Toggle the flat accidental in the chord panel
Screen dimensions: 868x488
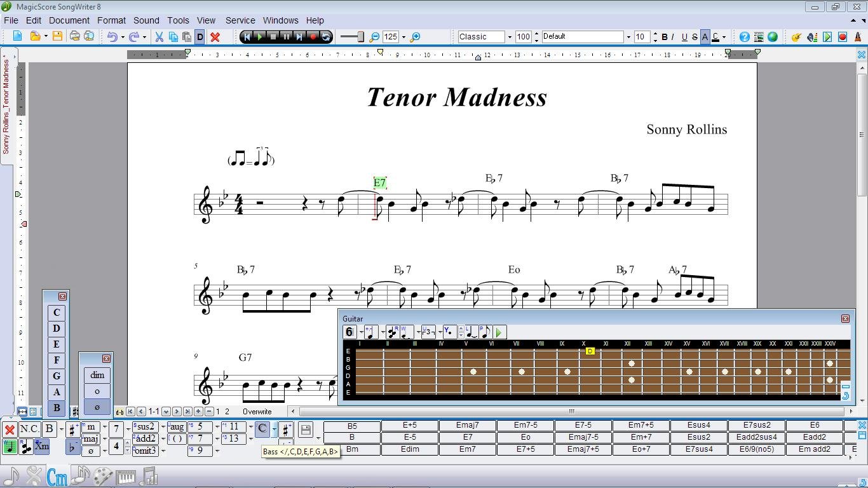point(72,447)
